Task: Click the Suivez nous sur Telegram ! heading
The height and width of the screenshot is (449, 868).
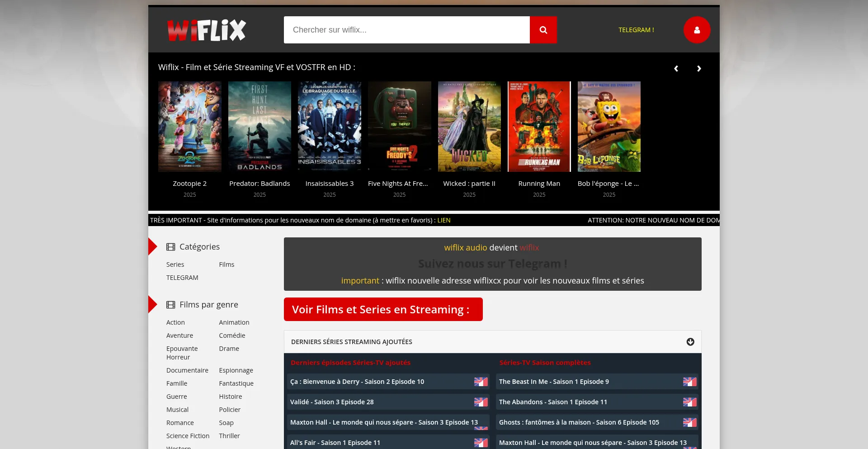Action: [x=493, y=264]
